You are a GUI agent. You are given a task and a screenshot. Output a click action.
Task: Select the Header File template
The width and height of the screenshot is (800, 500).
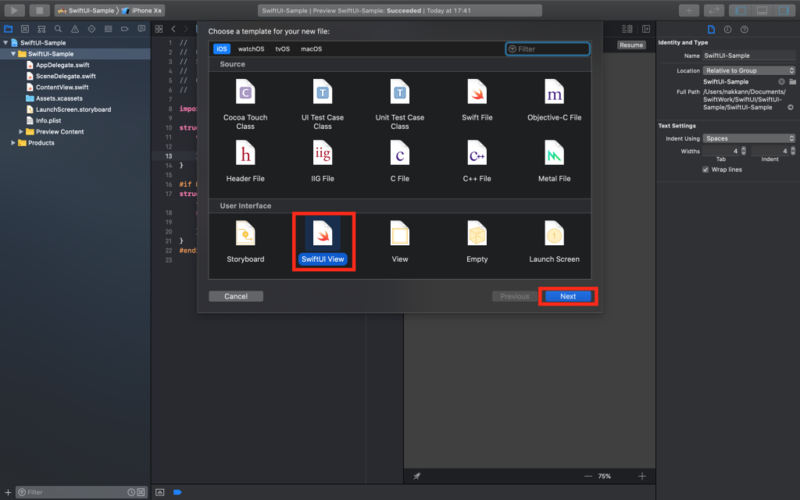click(245, 161)
